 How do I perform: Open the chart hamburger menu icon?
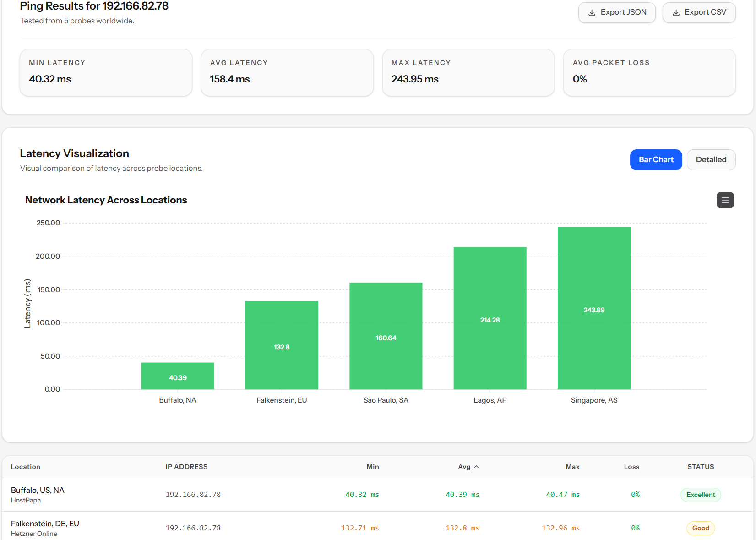click(725, 200)
